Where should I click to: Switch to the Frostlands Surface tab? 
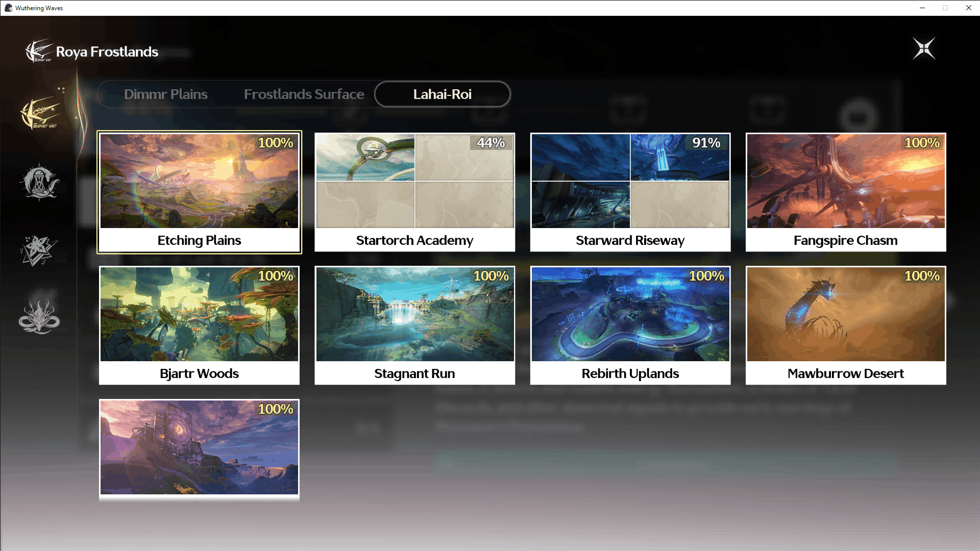tap(304, 94)
